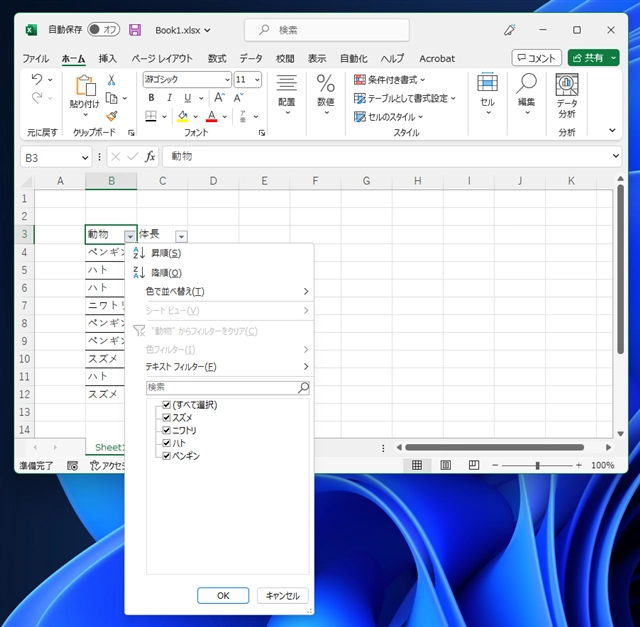
Task: Open the 数値 number format group
Action: pos(326,95)
